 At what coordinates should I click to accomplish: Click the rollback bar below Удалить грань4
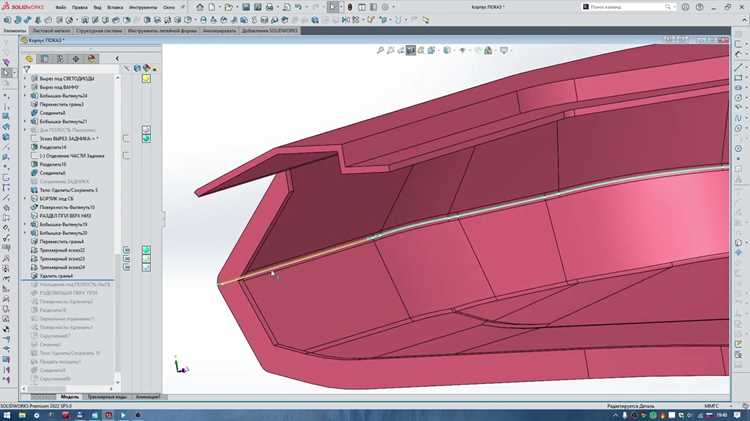pyautogui.click(x=67, y=280)
